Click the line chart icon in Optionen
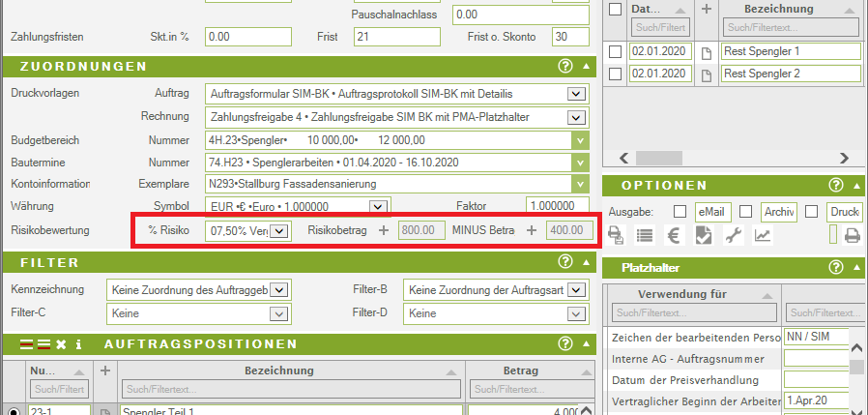The image size is (868, 415). click(763, 234)
